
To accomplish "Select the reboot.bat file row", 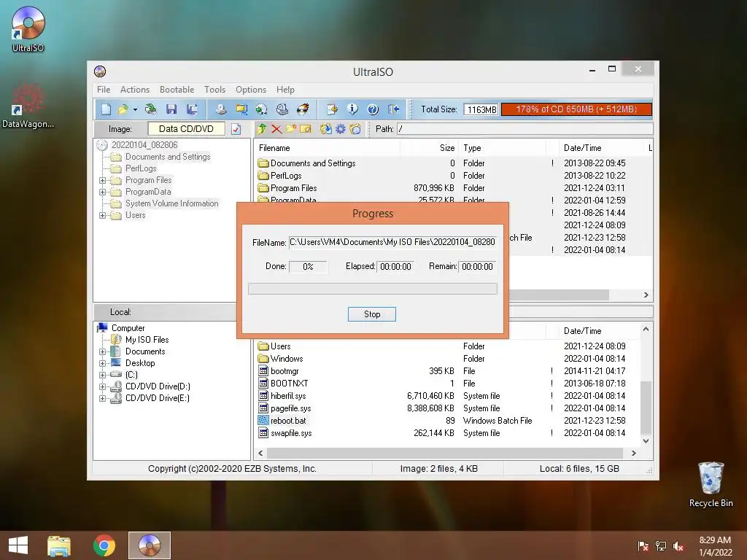I will pyautogui.click(x=448, y=421).
